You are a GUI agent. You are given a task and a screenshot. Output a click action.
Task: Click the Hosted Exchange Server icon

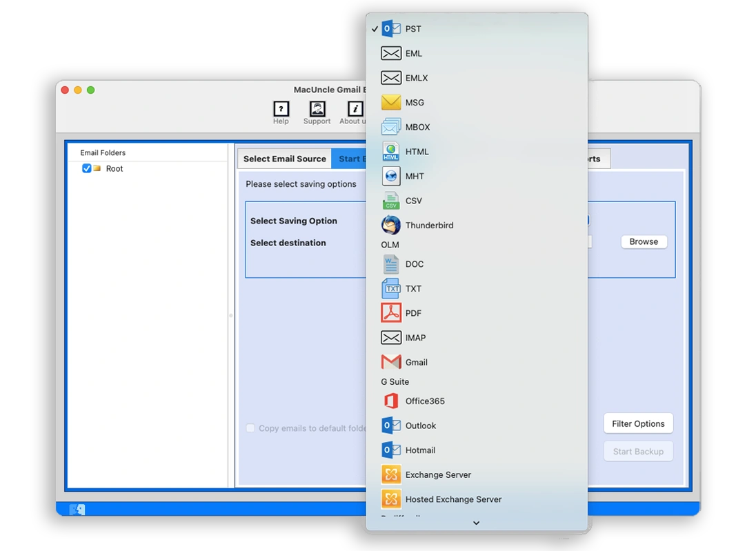point(390,499)
